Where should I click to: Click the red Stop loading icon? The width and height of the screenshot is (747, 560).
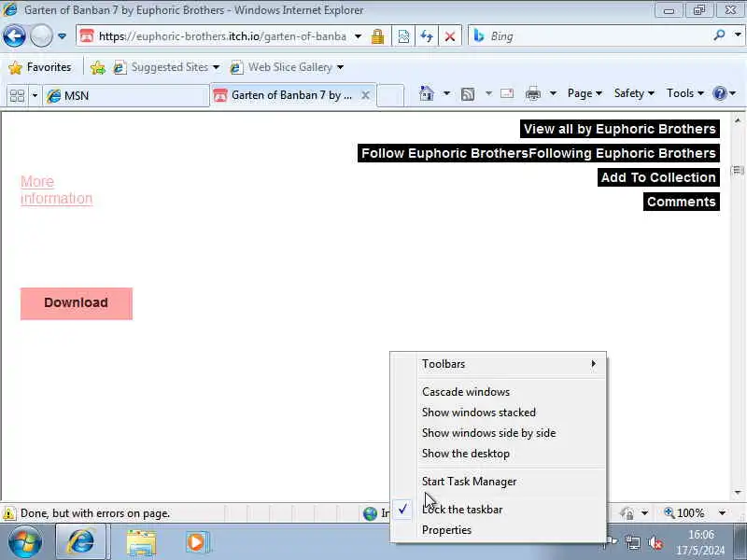[x=449, y=36]
